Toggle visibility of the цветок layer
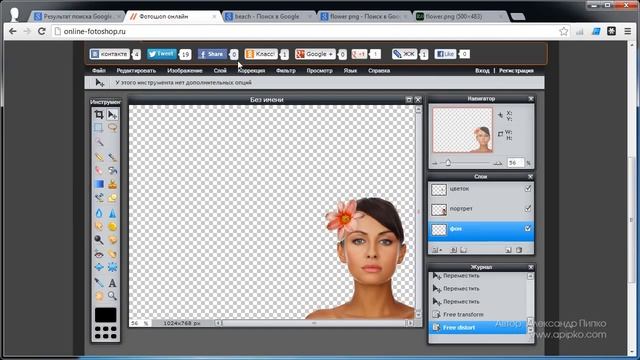 [528, 189]
